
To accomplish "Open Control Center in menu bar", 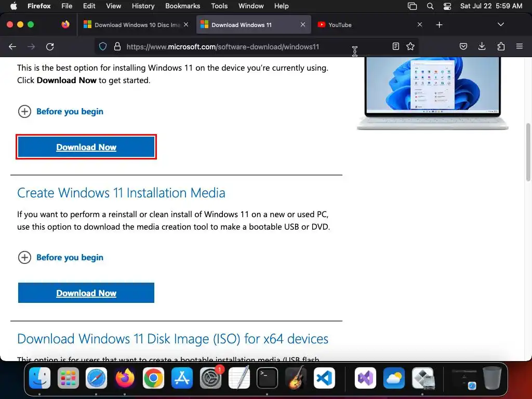I will 447,6.
